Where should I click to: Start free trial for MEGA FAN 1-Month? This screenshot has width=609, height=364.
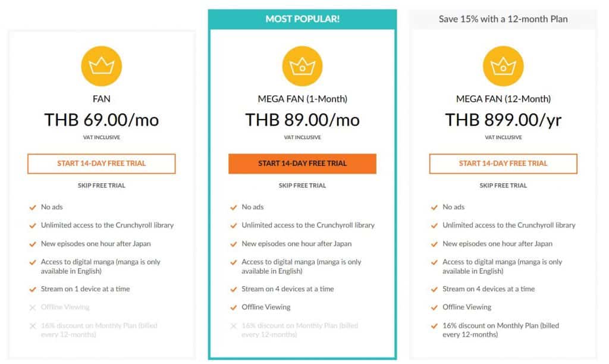point(302,164)
